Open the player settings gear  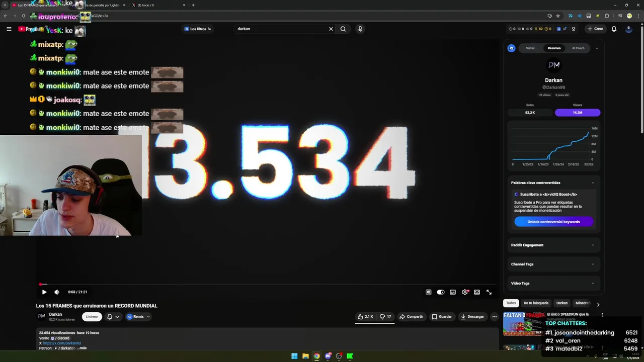[x=465, y=292]
